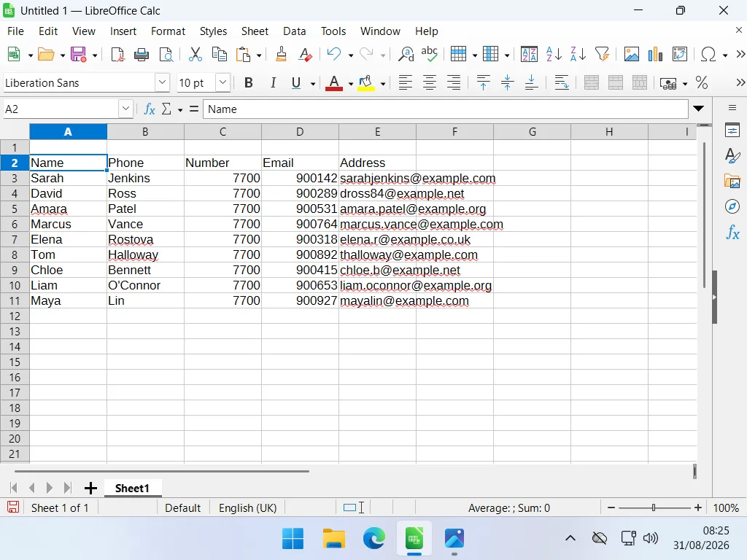Add a new sheet with plus button
The width and height of the screenshot is (747, 560).
(x=90, y=488)
